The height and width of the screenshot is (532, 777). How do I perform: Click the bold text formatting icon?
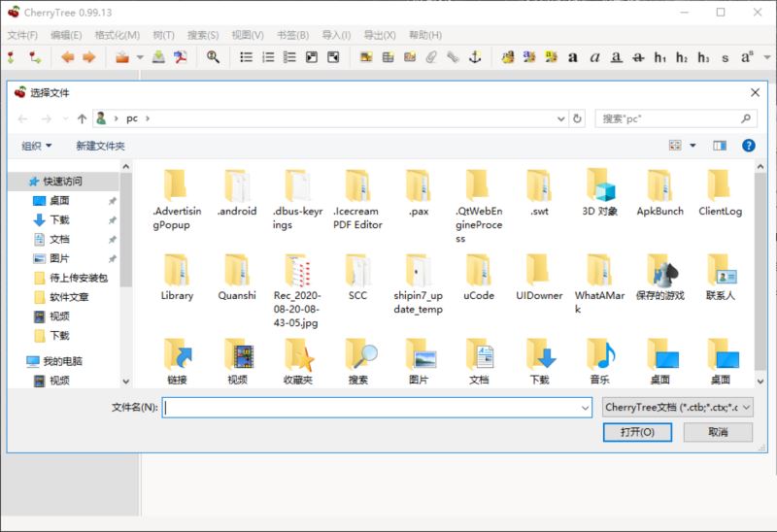(x=572, y=57)
